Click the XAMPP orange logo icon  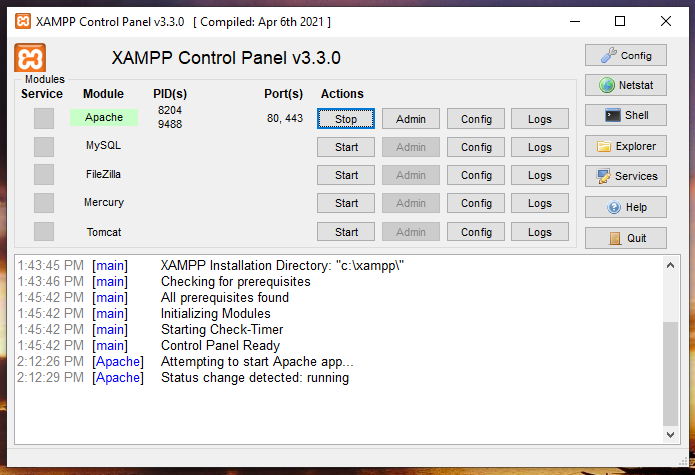click(30, 58)
